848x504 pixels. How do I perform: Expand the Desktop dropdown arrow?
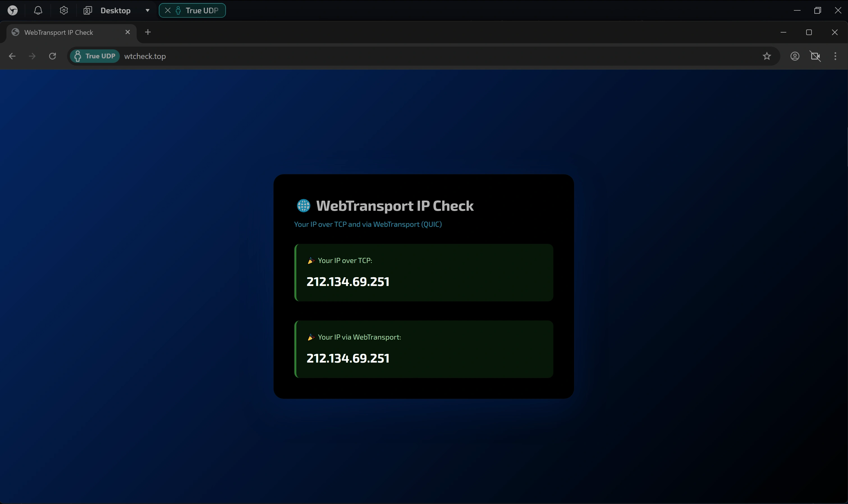(x=147, y=11)
